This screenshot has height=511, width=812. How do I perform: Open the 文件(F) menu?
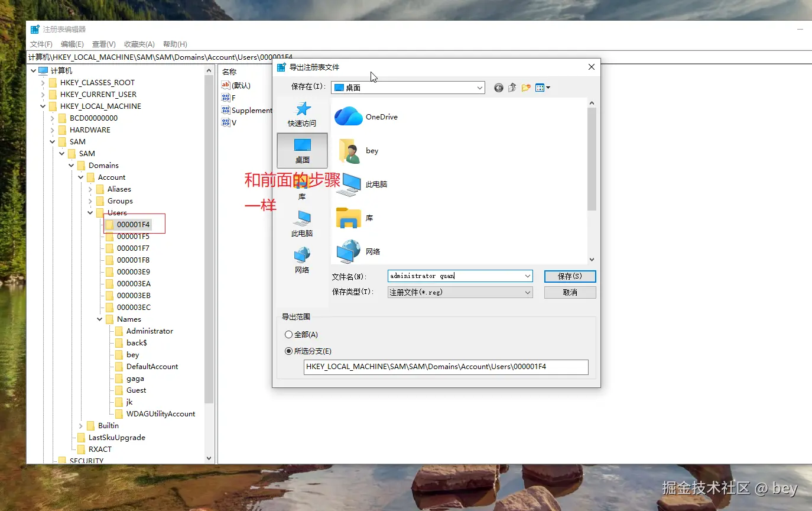pos(41,44)
